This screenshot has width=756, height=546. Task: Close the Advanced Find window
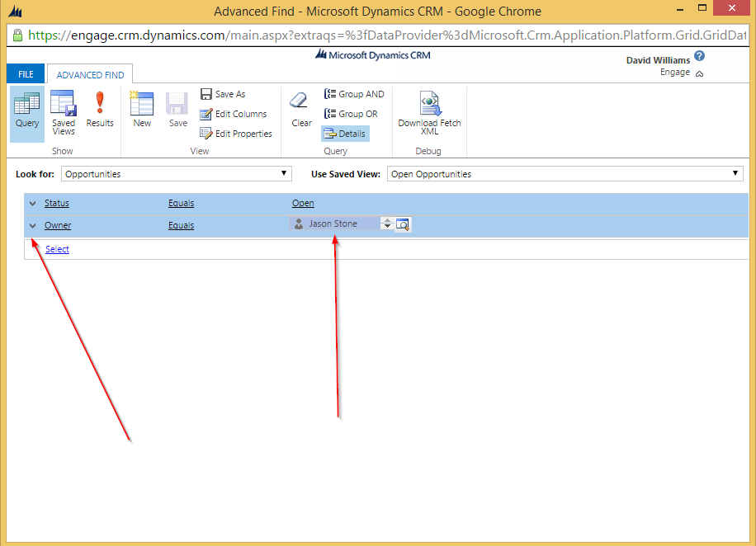(x=731, y=8)
